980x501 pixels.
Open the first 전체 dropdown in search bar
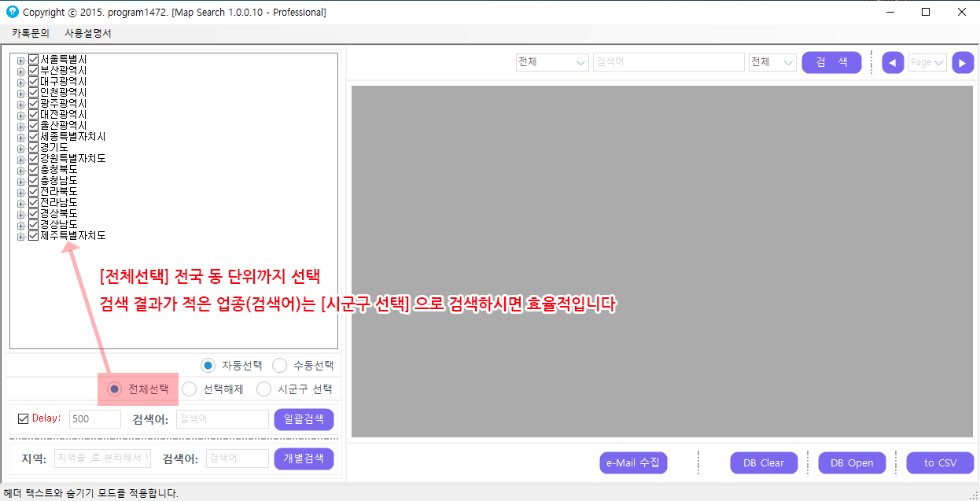[x=552, y=63]
